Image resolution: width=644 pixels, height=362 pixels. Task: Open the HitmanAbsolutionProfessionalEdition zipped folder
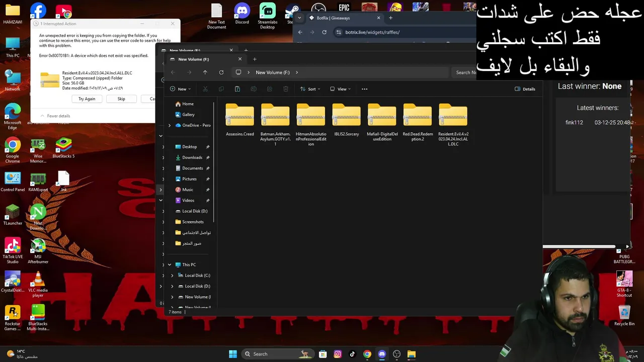[311, 124]
